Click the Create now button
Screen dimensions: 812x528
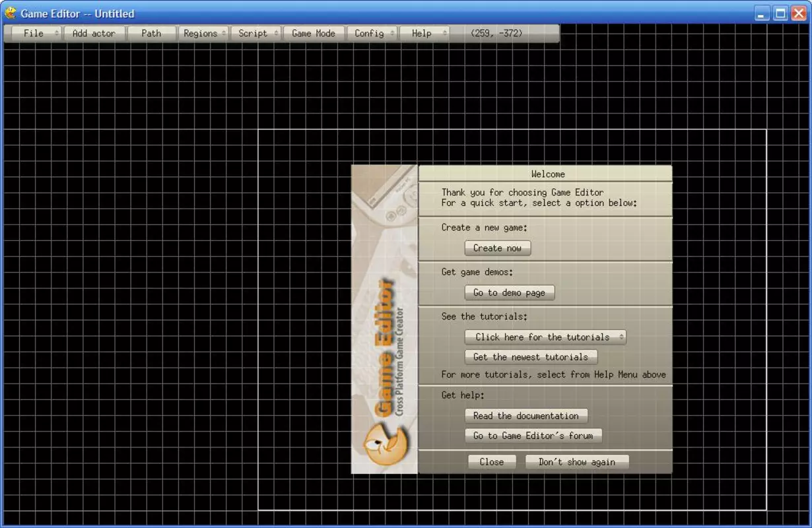498,248
